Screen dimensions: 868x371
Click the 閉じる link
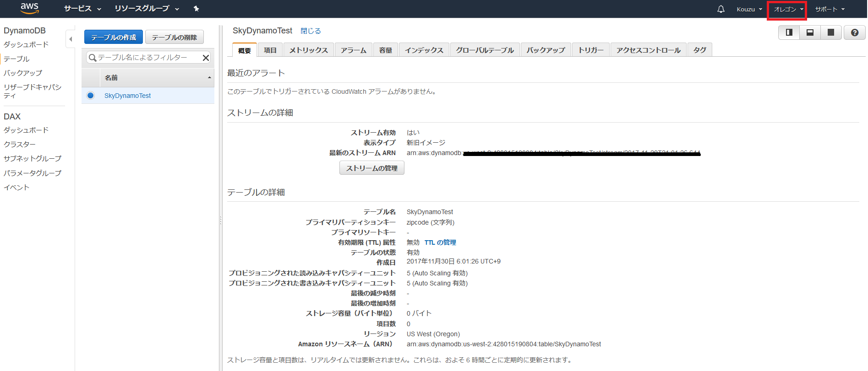pos(311,31)
